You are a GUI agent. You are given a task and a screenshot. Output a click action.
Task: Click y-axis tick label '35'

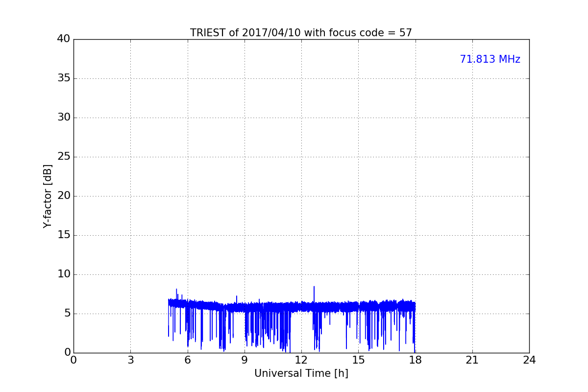(64, 78)
